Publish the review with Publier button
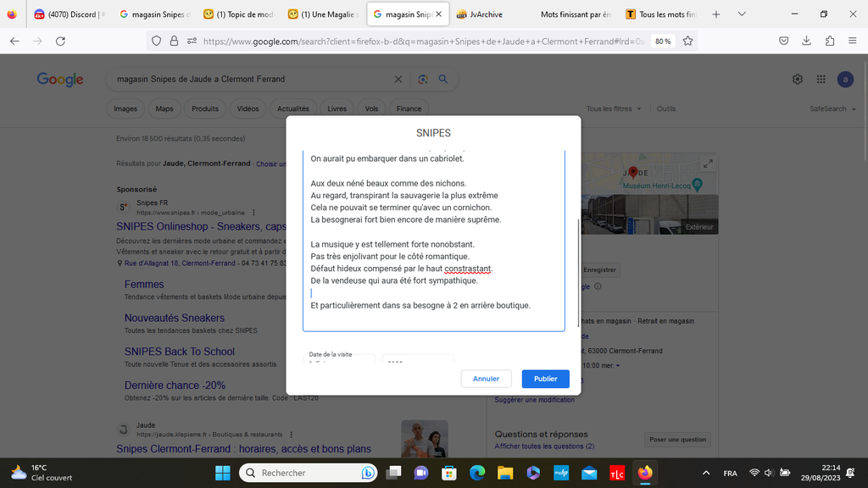This screenshot has width=868, height=488. [x=545, y=379]
